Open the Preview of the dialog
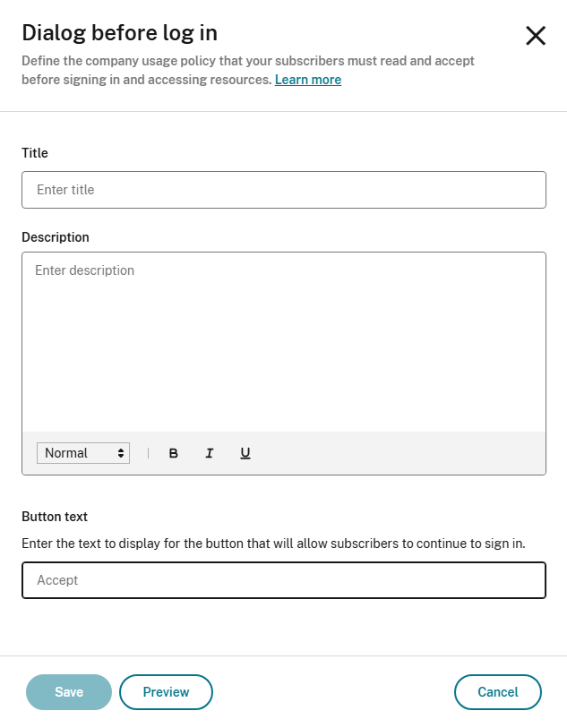 tap(166, 692)
